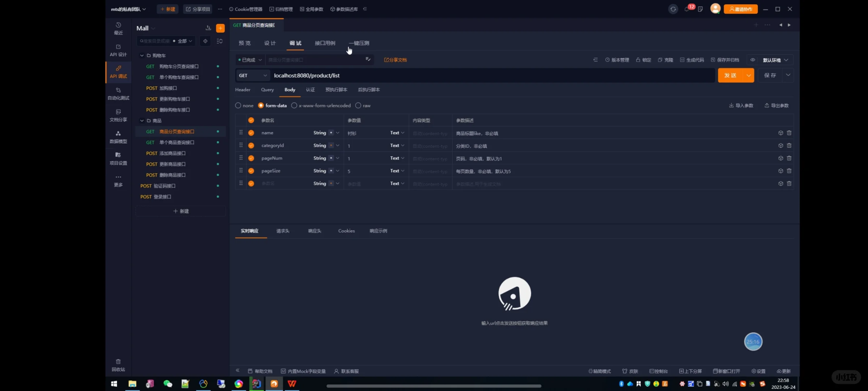
Task: Open 自动化测试 in the left sidebar
Action: [x=118, y=94]
